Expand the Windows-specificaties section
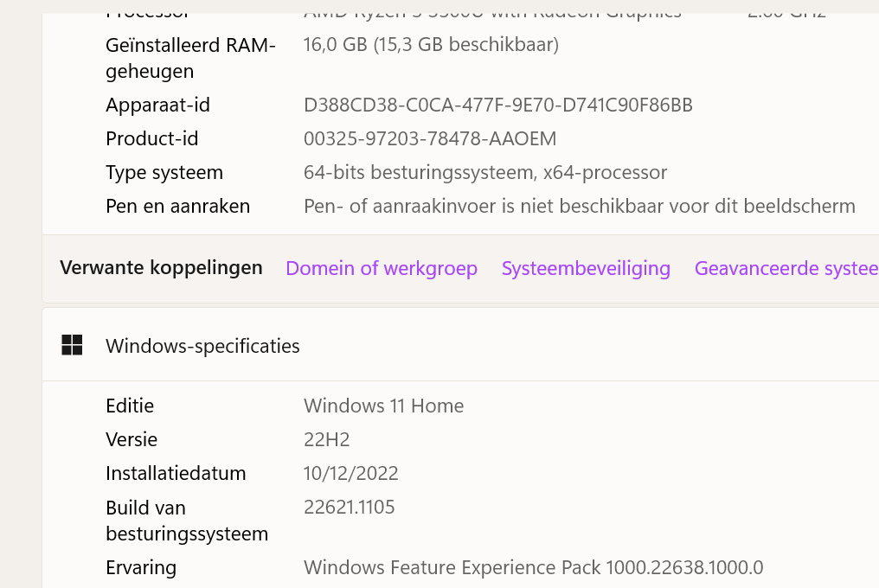The image size is (879, 588). tap(202, 345)
